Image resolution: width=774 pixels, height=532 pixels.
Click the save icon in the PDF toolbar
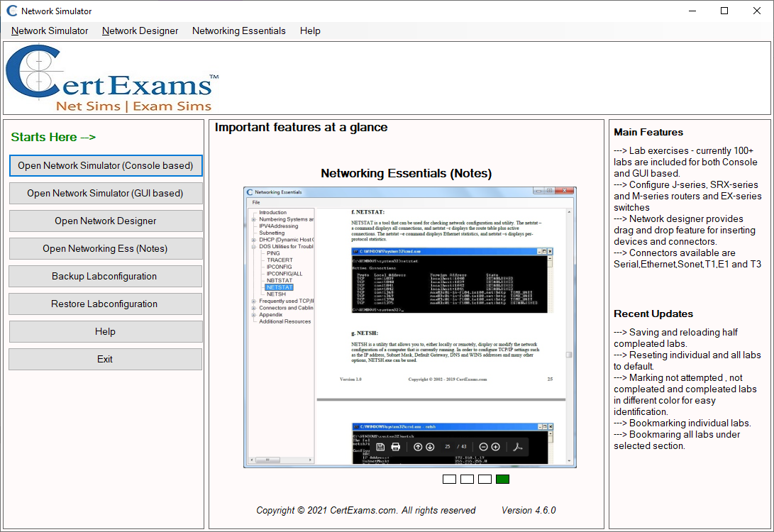(x=380, y=446)
